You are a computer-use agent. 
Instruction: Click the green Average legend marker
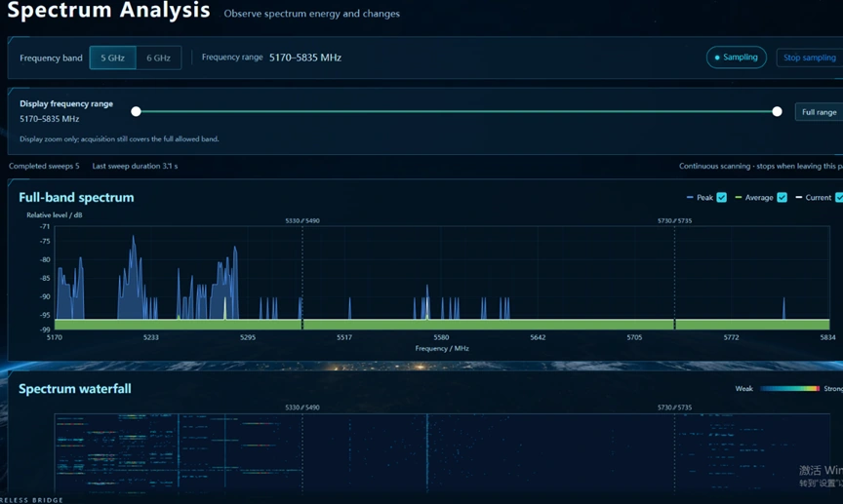(739, 197)
